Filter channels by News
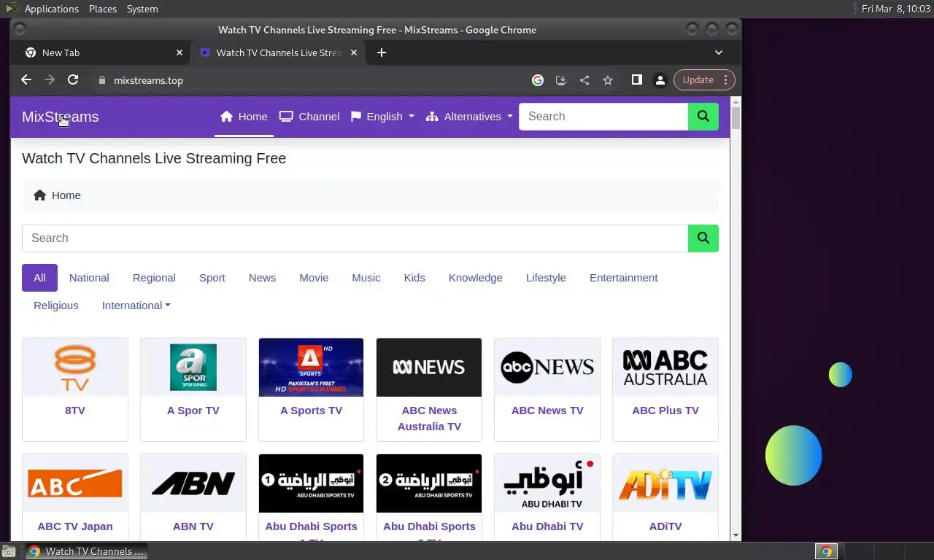Image resolution: width=934 pixels, height=560 pixels. click(262, 278)
